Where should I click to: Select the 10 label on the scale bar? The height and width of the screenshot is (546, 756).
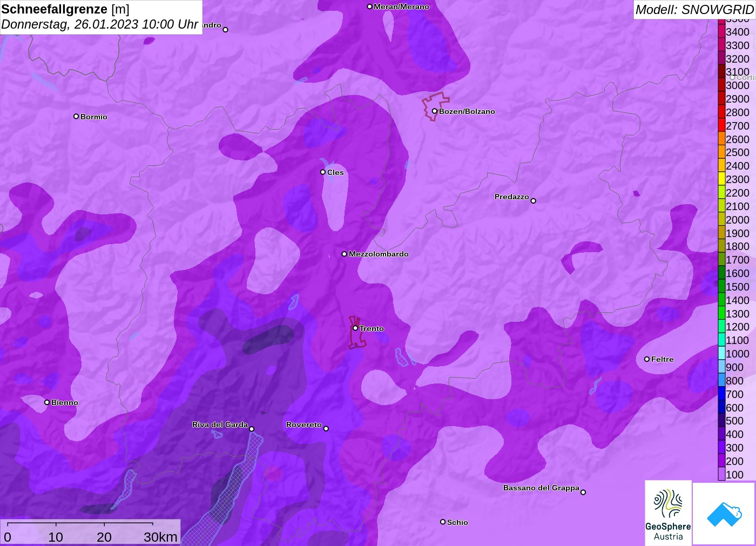pos(56,537)
